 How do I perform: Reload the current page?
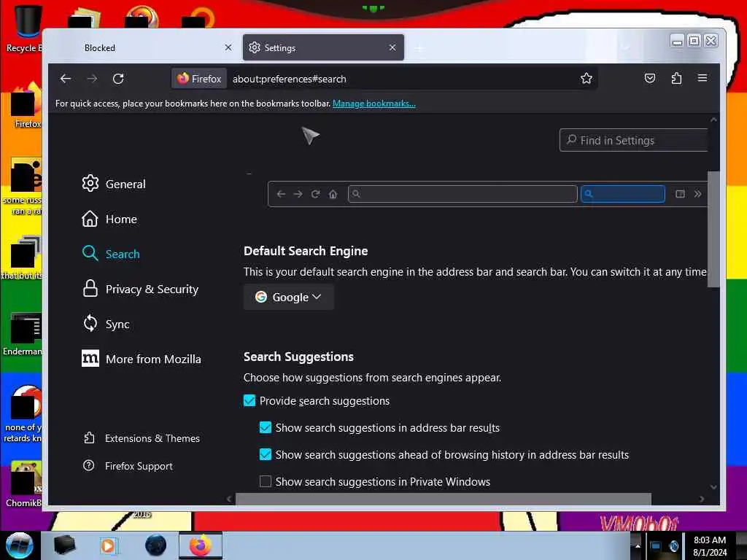tap(118, 79)
